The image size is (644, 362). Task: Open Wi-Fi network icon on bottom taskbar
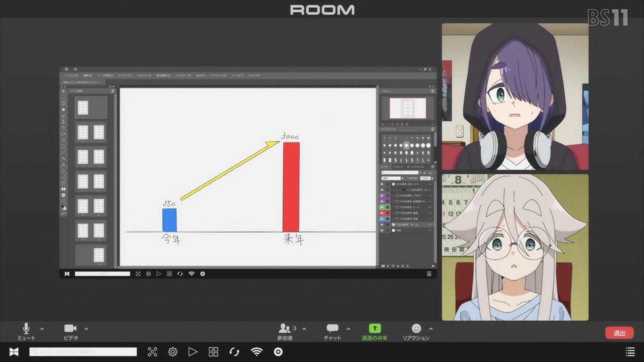(x=257, y=352)
